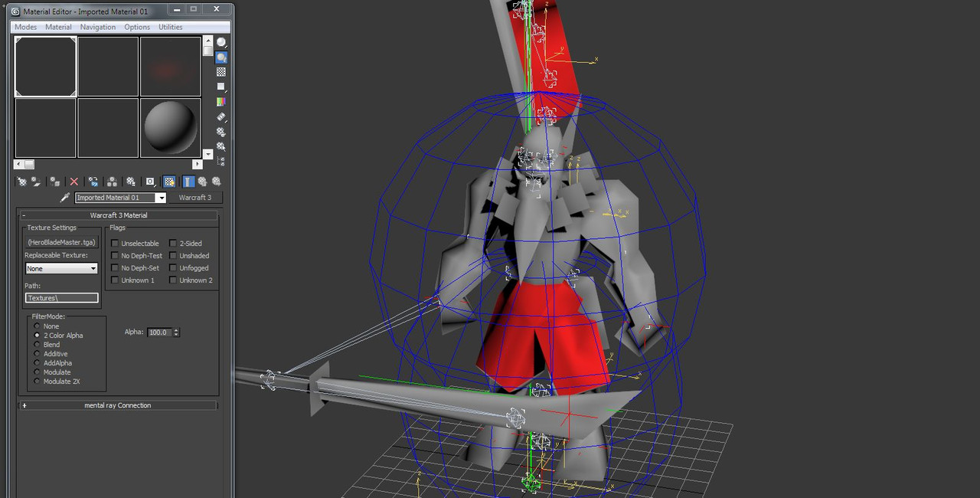Toggle the Backlight icon
This screenshot has height=498, width=980.
pyautogui.click(x=221, y=57)
